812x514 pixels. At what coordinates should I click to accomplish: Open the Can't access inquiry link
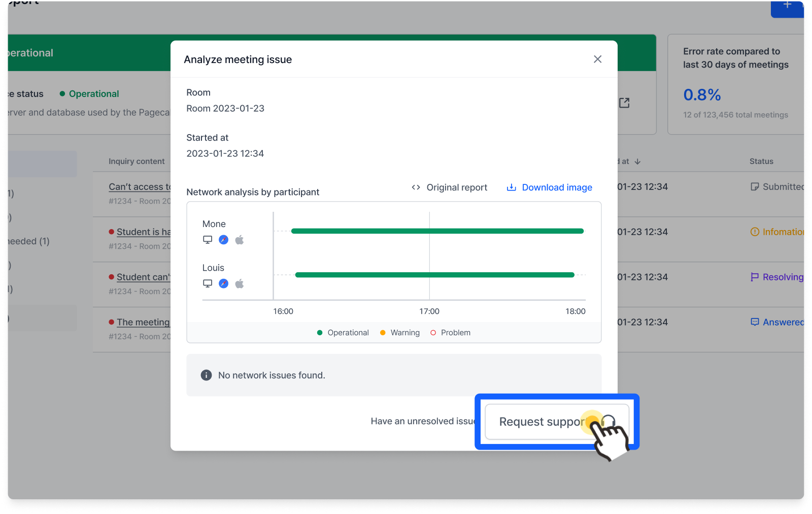click(x=140, y=187)
